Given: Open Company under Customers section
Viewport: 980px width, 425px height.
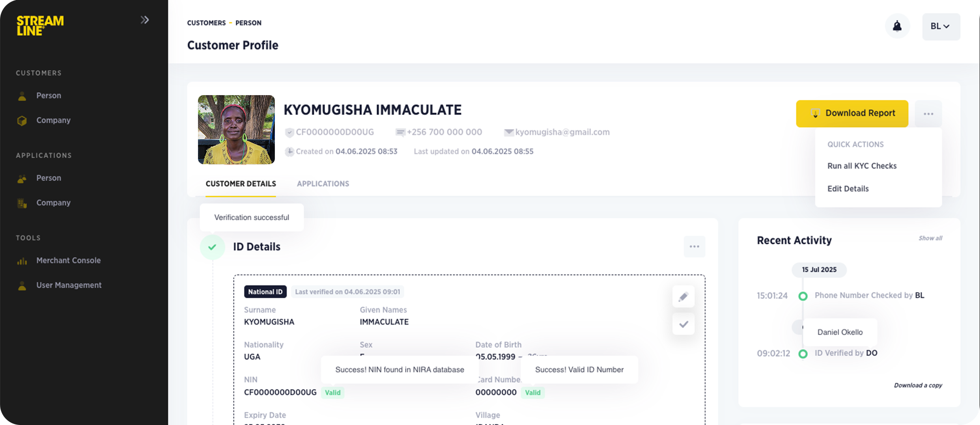Looking at the screenshot, I should [x=53, y=121].
